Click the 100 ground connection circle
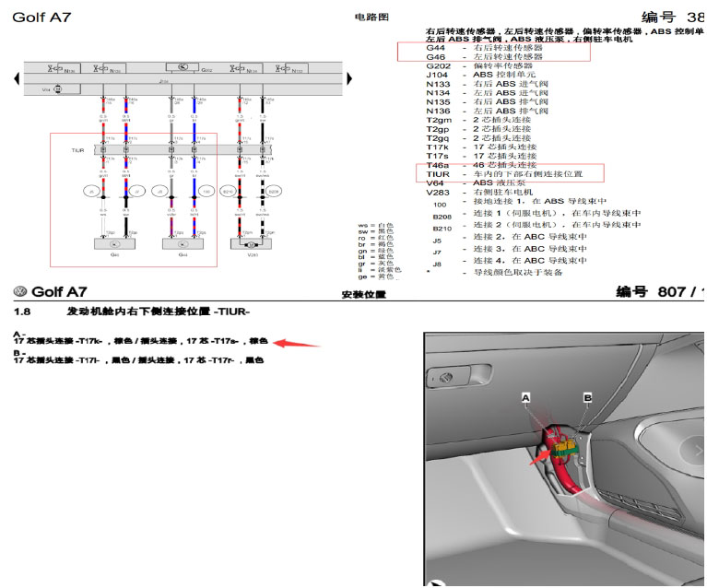This screenshot has width=707, height=588. tap(206, 191)
